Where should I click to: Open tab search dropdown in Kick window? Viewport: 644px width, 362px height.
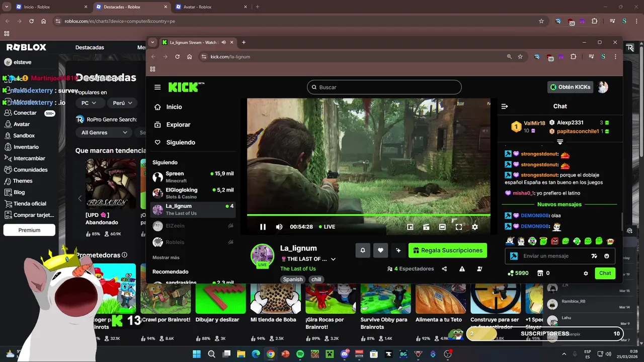(152, 42)
